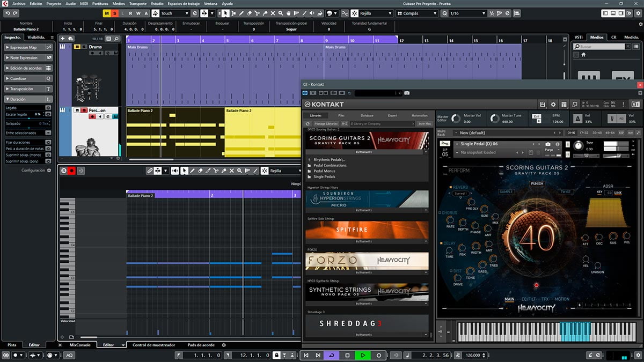
Task: Switch to the Visibilidad tab
Action: tap(36, 38)
